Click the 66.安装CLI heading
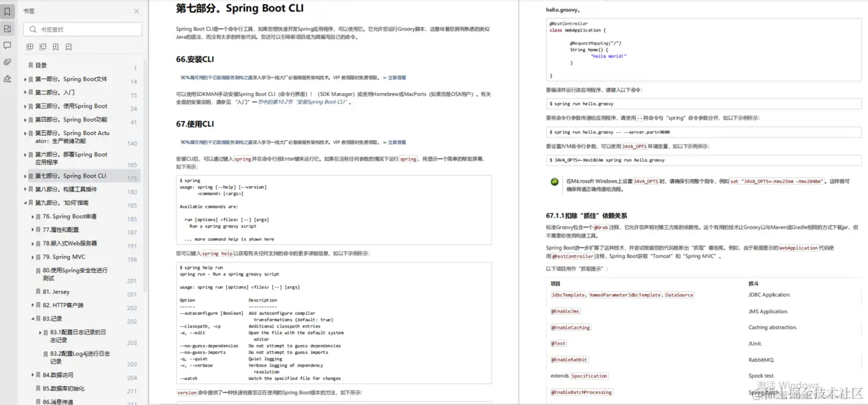868x405 pixels. (x=195, y=59)
